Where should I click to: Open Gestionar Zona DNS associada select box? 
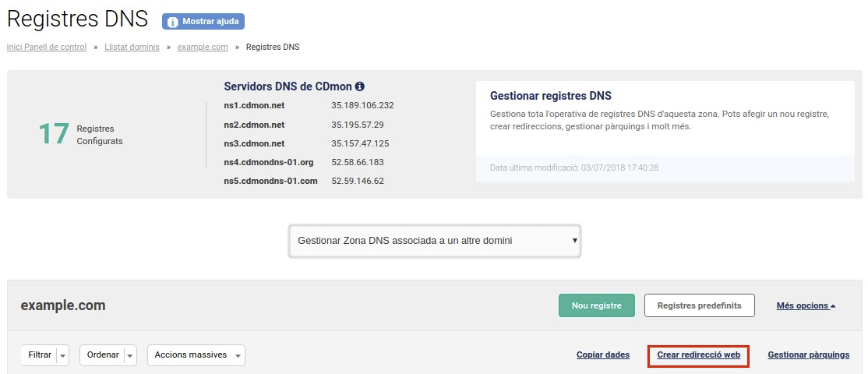tap(435, 241)
